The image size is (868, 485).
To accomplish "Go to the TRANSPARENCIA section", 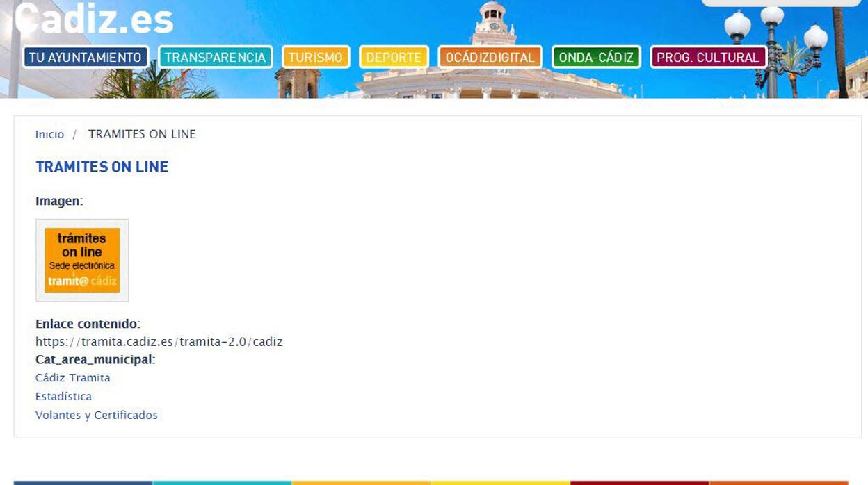I will pos(215,57).
